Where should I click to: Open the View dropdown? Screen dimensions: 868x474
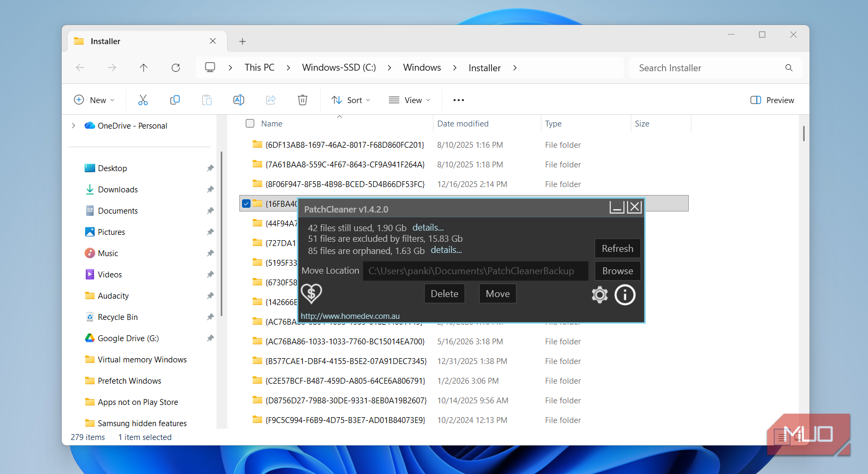[410, 100]
